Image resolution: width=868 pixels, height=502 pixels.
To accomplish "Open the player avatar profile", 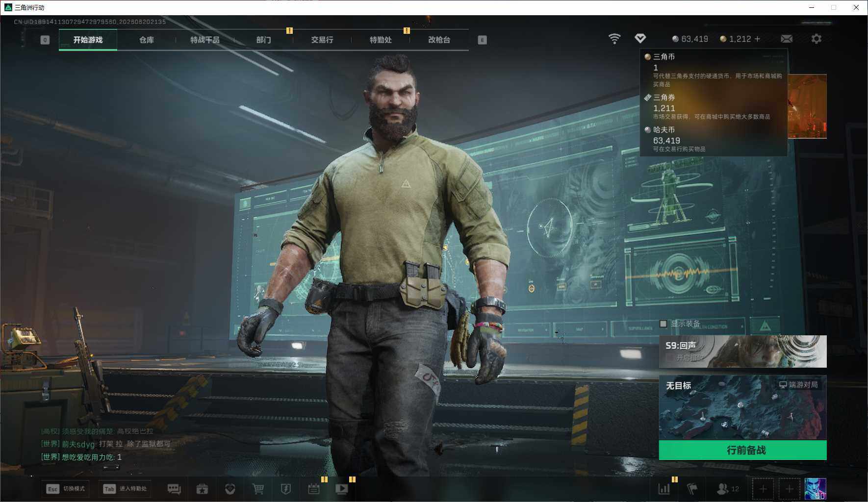I will coord(816,489).
